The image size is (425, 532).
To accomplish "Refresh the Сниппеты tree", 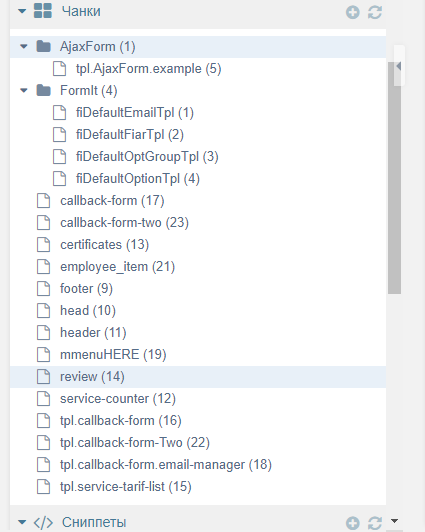I will [x=375, y=523].
